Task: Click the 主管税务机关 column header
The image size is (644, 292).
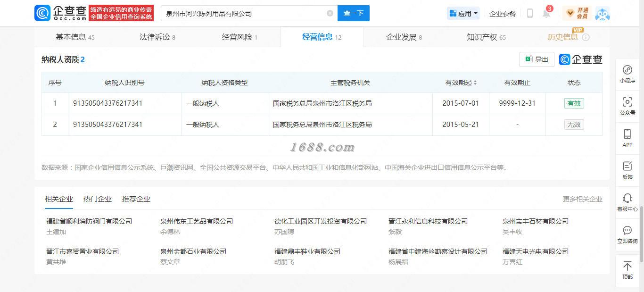Action: coord(350,83)
